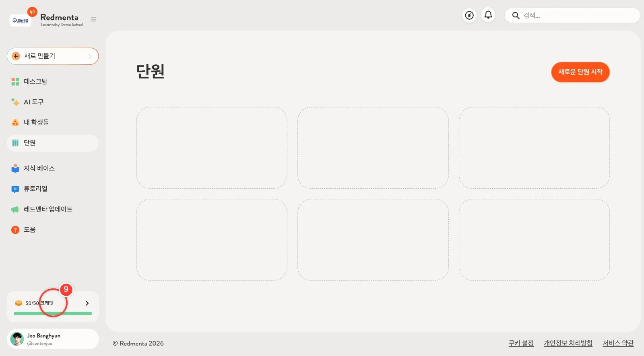Image resolution: width=644 pixels, height=356 pixels.
Task: Expand the 새로 만들기 chevron
Action: (90, 56)
